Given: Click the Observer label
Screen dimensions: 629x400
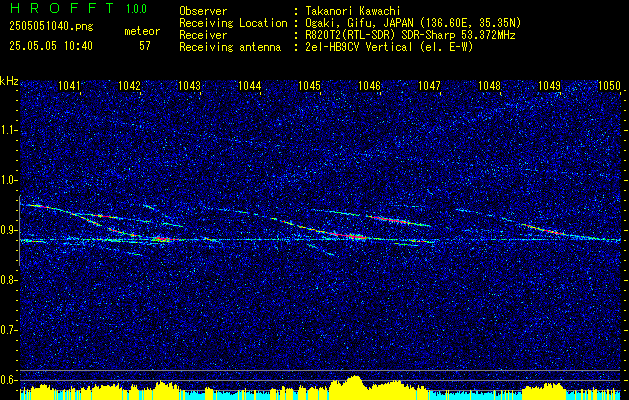Looking at the screenshot, I should [203, 11].
